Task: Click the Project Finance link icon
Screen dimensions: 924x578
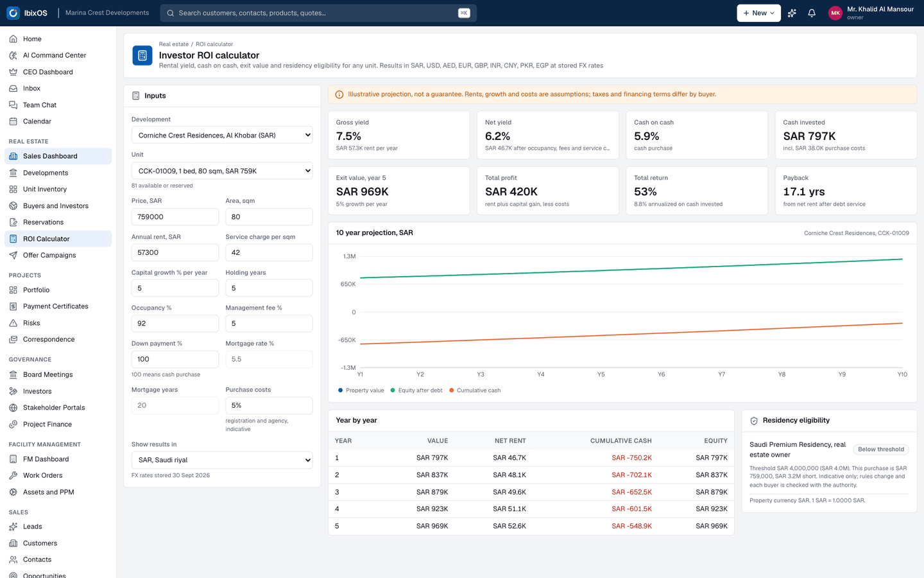Action: click(13, 425)
